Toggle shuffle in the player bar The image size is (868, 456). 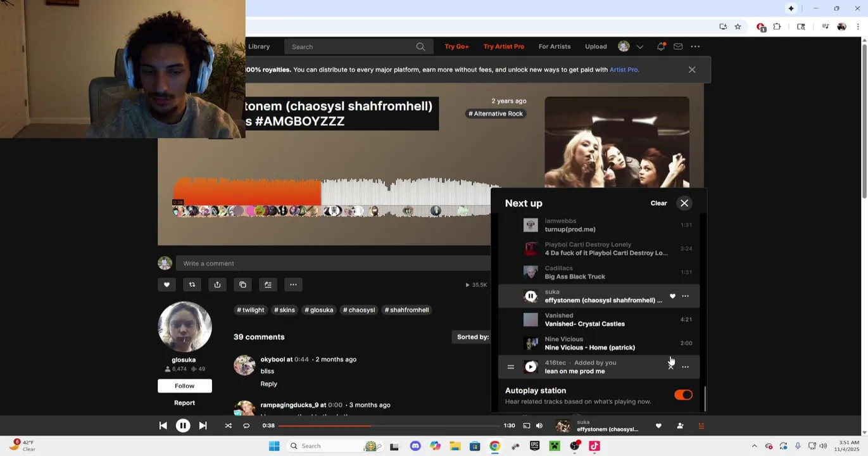tap(228, 426)
